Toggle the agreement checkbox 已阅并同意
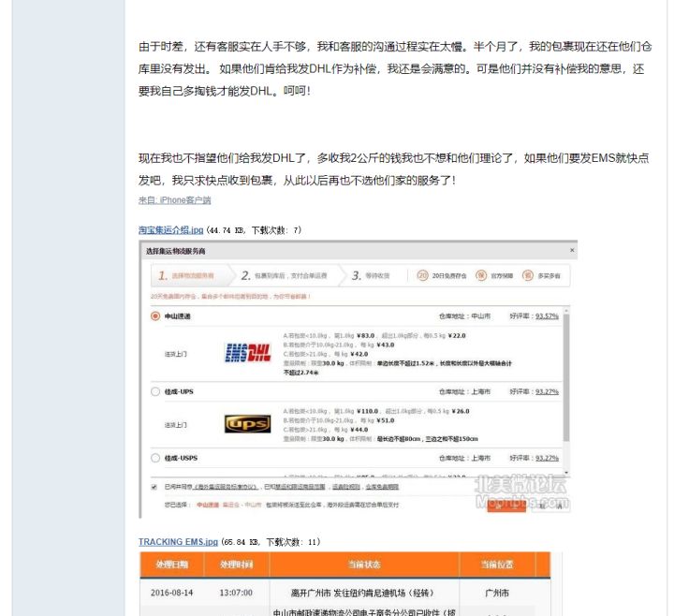The height and width of the screenshot is (616, 674). 154,487
